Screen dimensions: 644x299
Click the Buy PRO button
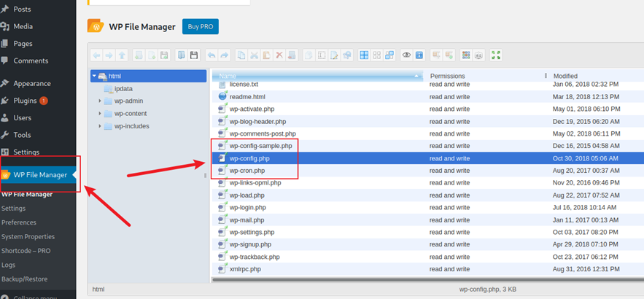[201, 27]
